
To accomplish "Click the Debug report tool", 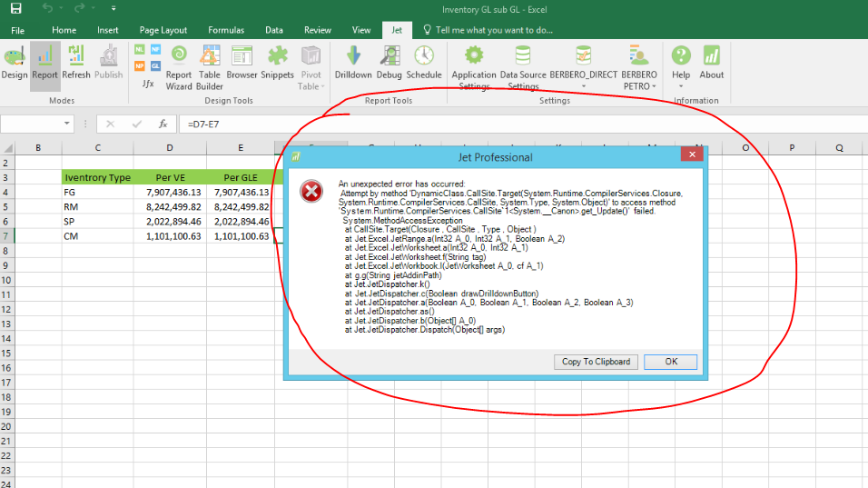I will pyautogui.click(x=390, y=63).
